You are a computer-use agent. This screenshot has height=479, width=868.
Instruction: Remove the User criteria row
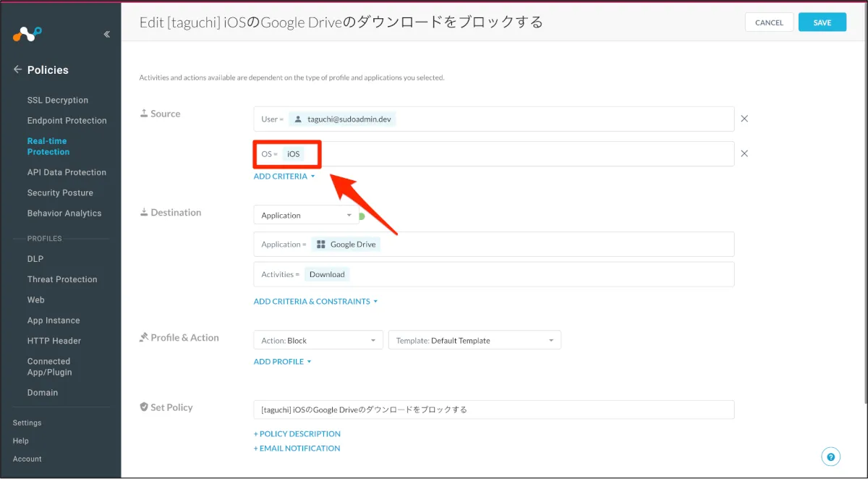(744, 119)
